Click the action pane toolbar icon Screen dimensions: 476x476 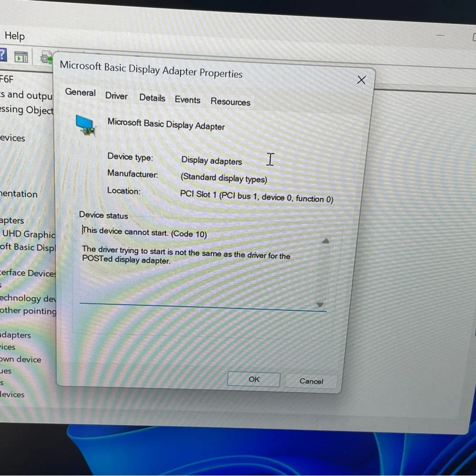click(x=21, y=57)
